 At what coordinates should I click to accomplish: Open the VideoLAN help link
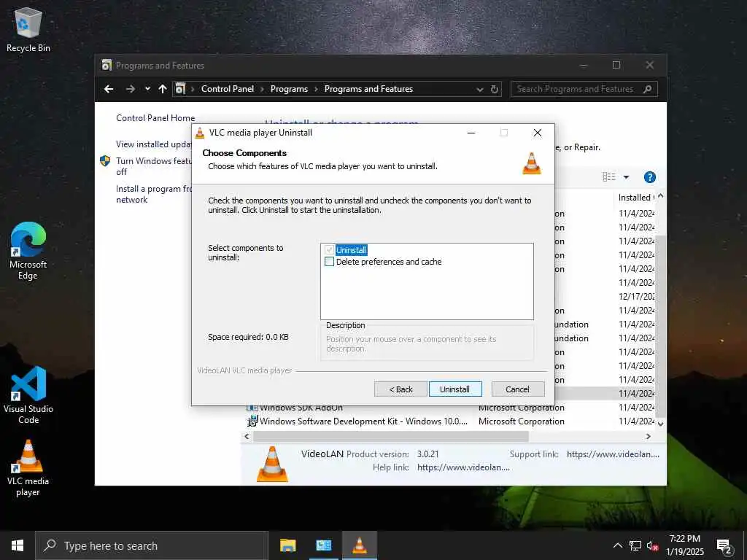pos(463,467)
